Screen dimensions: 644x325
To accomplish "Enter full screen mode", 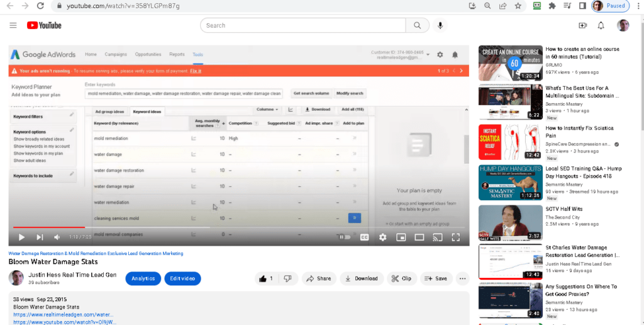I will click(x=455, y=237).
